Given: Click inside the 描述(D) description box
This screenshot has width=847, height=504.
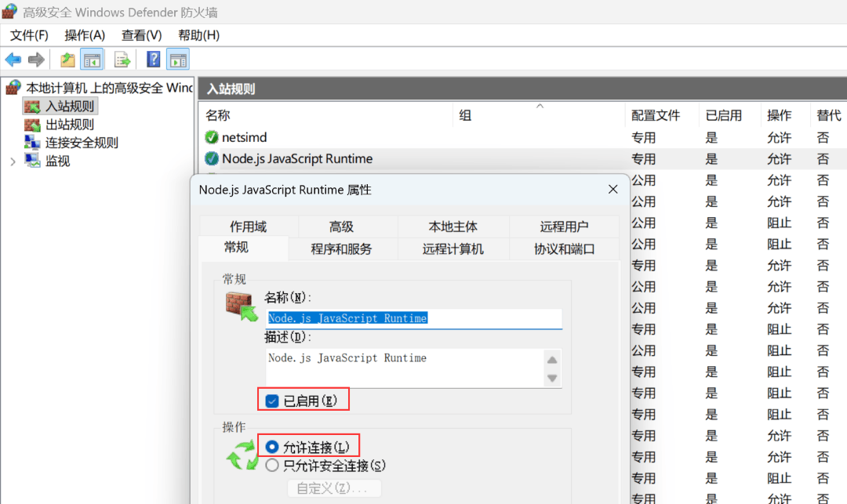Looking at the screenshot, I should [405, 368].
